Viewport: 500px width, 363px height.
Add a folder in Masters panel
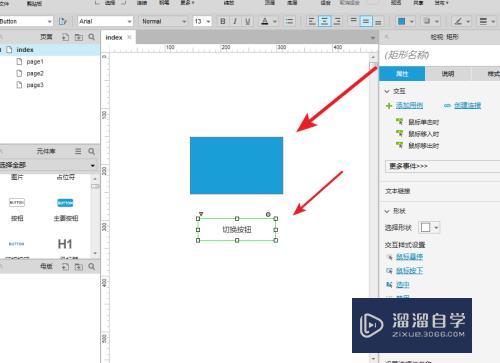pos(79,267)
